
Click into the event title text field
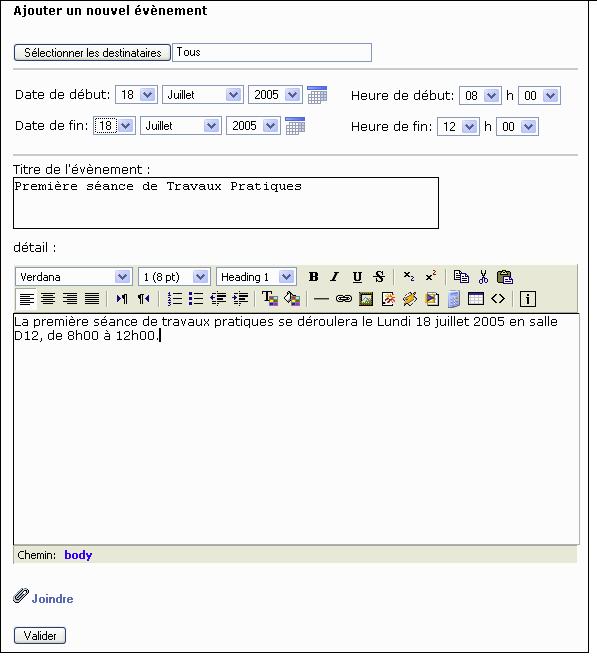tap(226, 203)
